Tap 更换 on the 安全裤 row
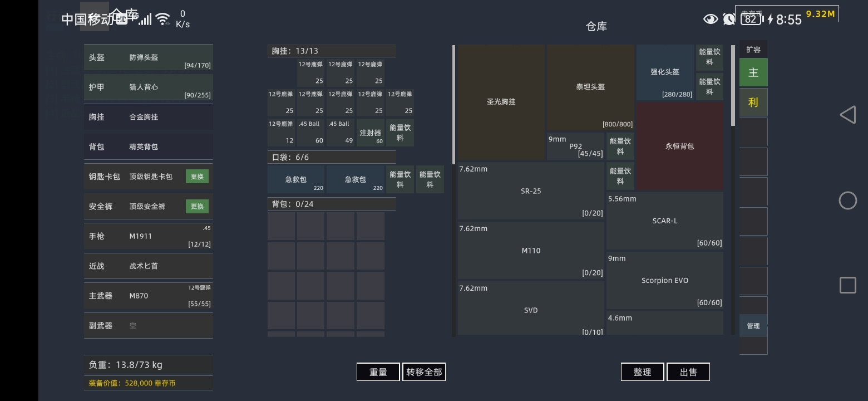 click(x=197, y=206)
